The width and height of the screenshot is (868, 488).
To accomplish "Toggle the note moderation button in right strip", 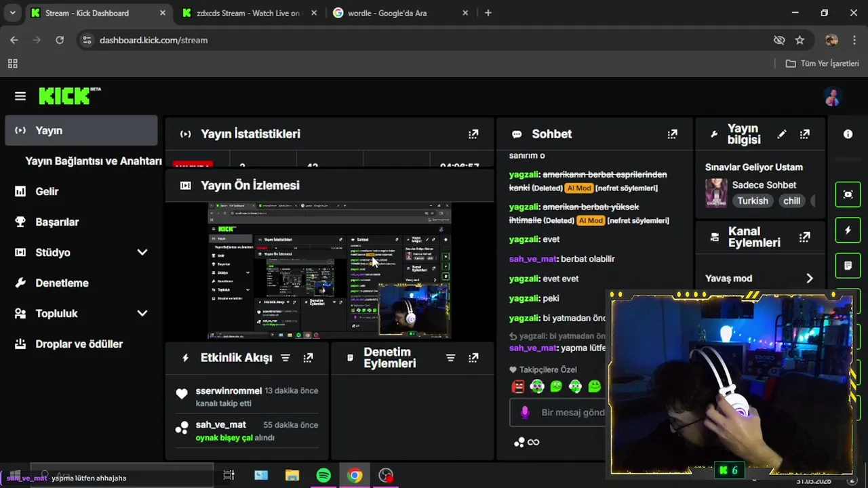I will (x=848, y=266).
